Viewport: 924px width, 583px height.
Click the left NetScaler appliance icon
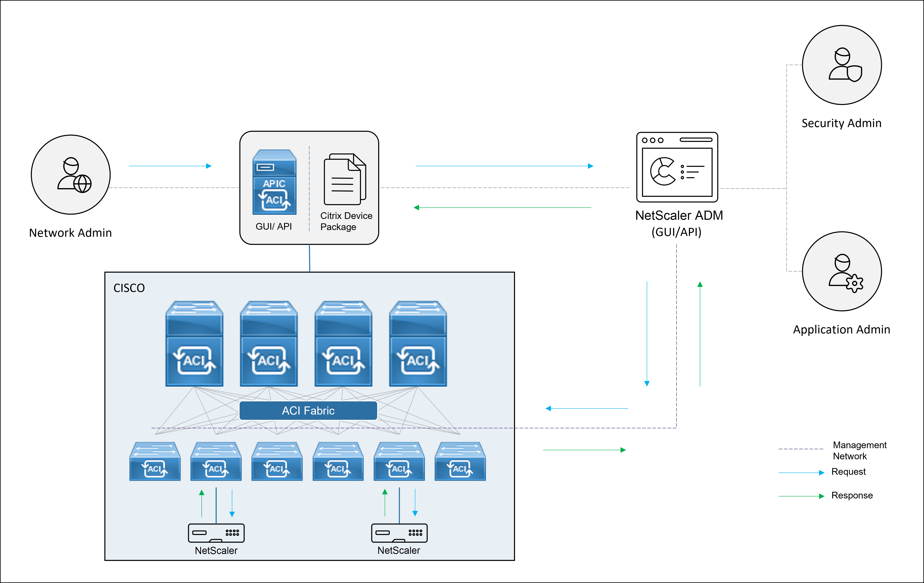(x=216, y=533)
